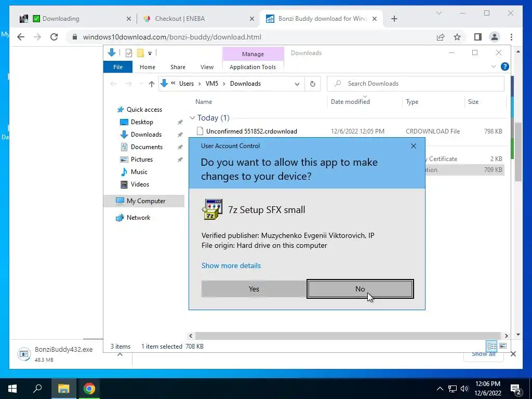The height and width of the screenshot is (399, 532).
Task: Switch to the Home ribbon tab
Action: coord(147,67)
